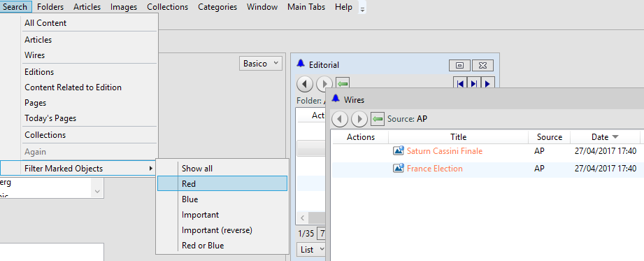Select Editions from the Search menu
The width and height of the screenshot is (644, 261).
[79, 72]
